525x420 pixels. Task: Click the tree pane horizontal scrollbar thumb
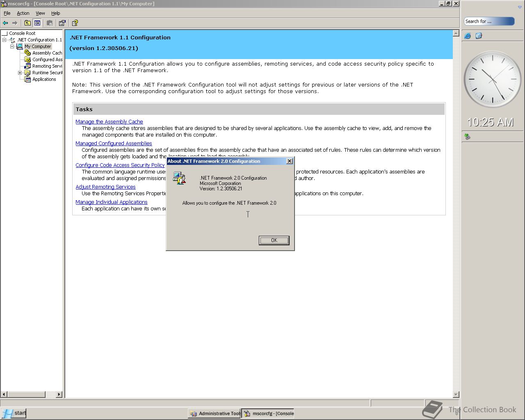point(26,394)
